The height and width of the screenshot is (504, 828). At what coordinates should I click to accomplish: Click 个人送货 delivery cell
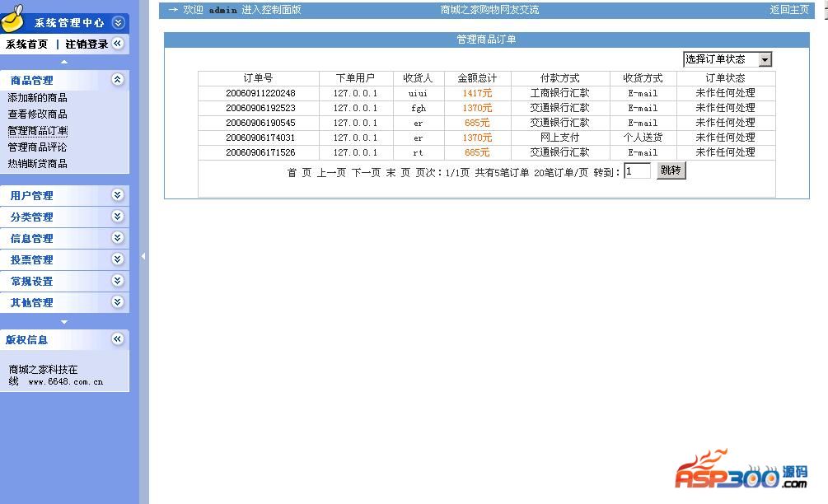pos(643,138)
